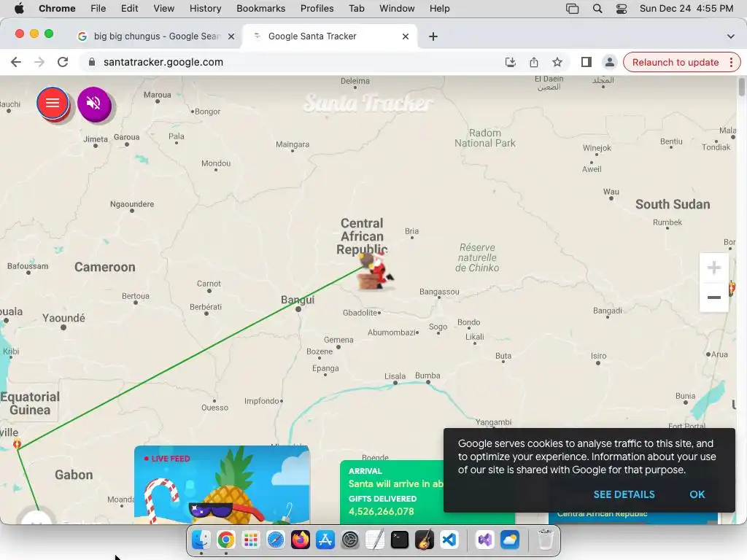Open Finder from the Dock
This screenshot has height=560, width=747.
[x=201, y=540]
